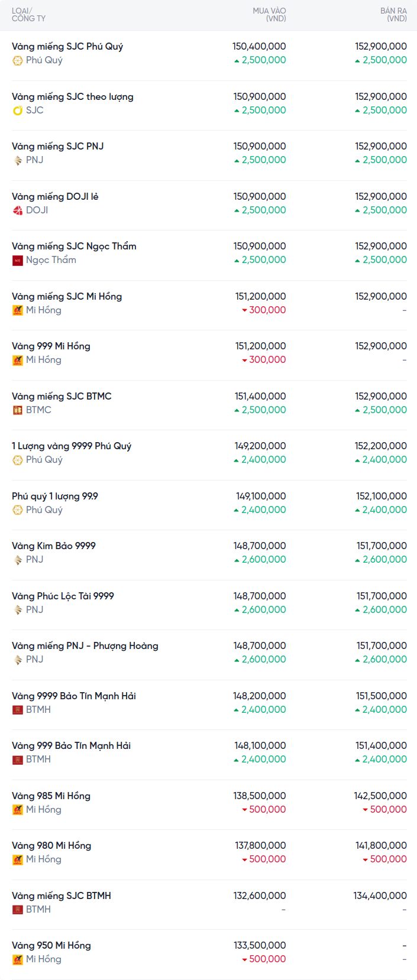This screenshot has width=417, height=980.
Task: Click the 134,400,000 sell price for SJC BTMH
Action: point(380,895)
